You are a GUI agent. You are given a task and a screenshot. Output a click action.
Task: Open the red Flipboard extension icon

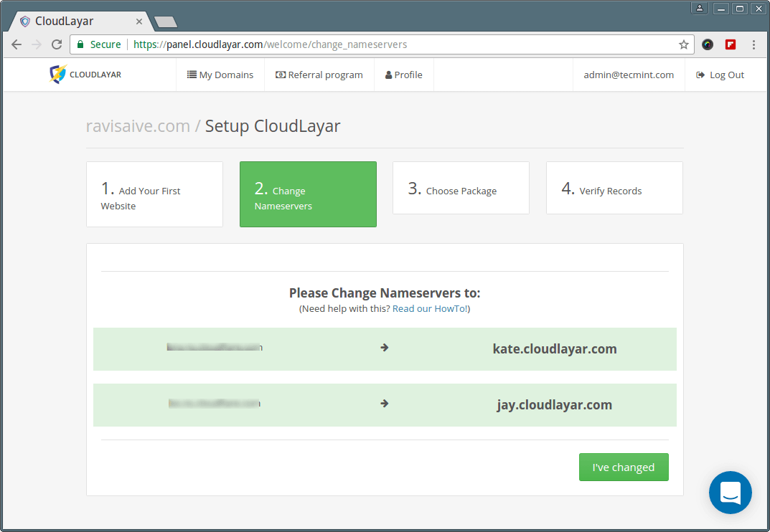tap(731, 44)
